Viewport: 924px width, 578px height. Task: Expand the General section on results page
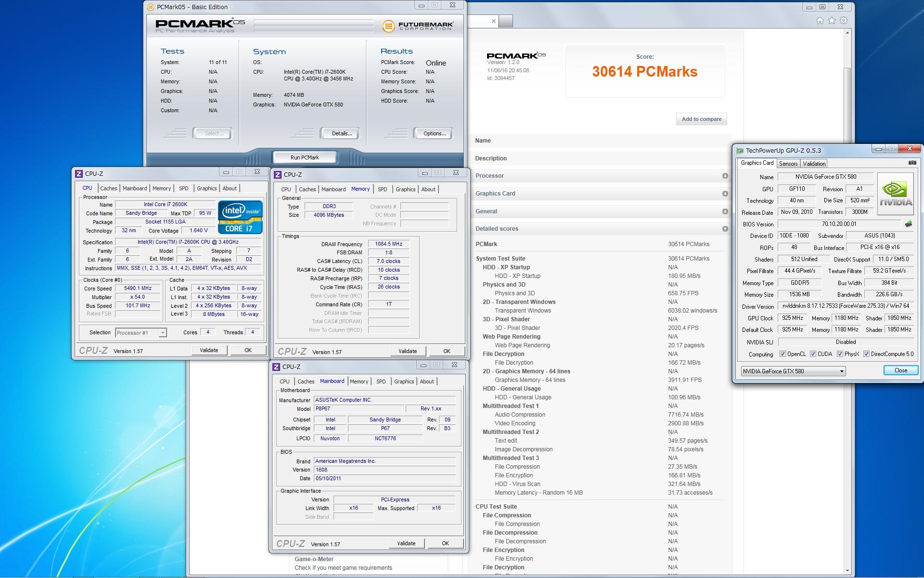click(725, 211)
